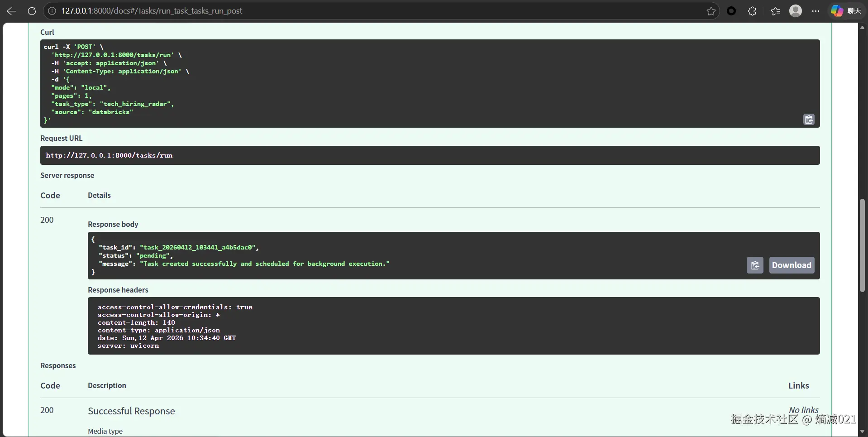
Task: Reload the Swagger docs page
Action: coord(32,11)
